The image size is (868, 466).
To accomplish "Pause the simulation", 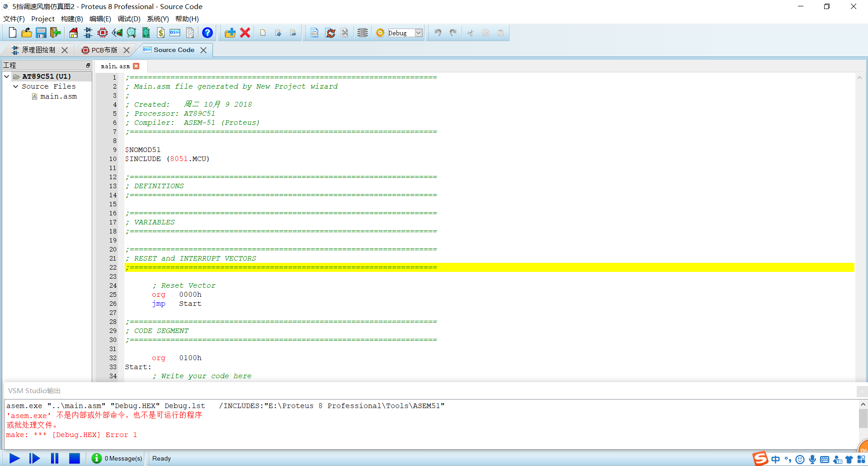I will 55,458.
